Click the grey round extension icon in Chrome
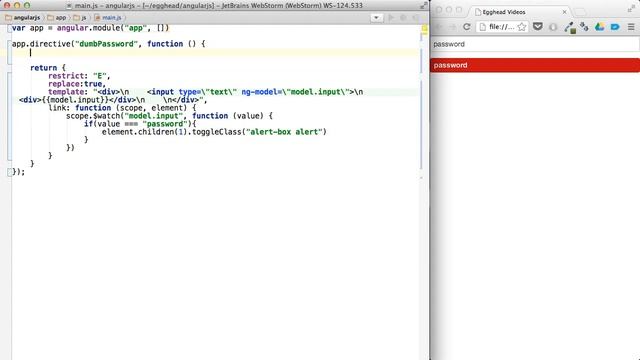The width and height of the screenshot is (640, 360). point(553,27)
